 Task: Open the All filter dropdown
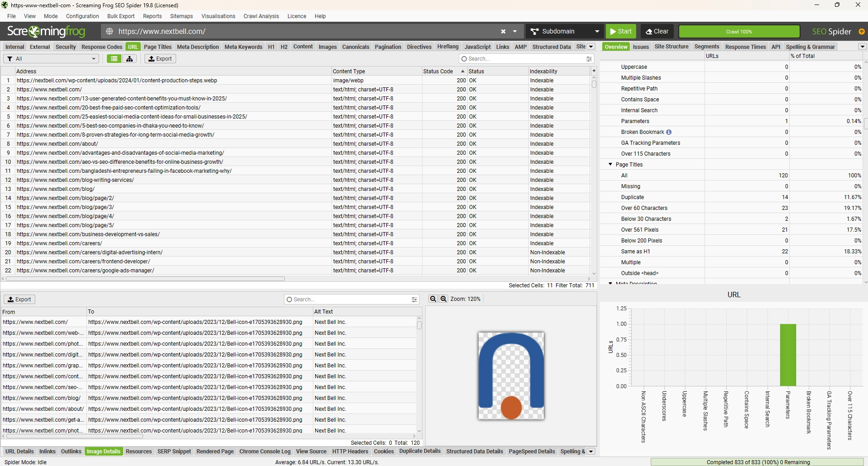[51, 59]
